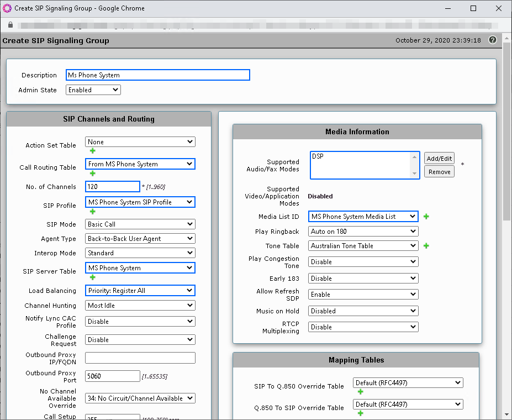The image size is (512, 420).
Task: Click the Mapping Tables header
Action: 356,360
